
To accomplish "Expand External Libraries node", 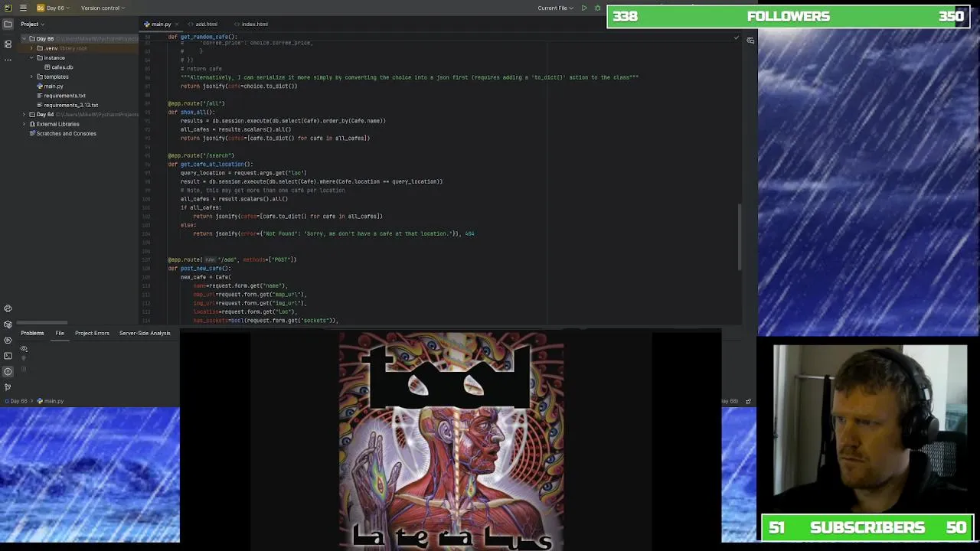I will point(24,124).
